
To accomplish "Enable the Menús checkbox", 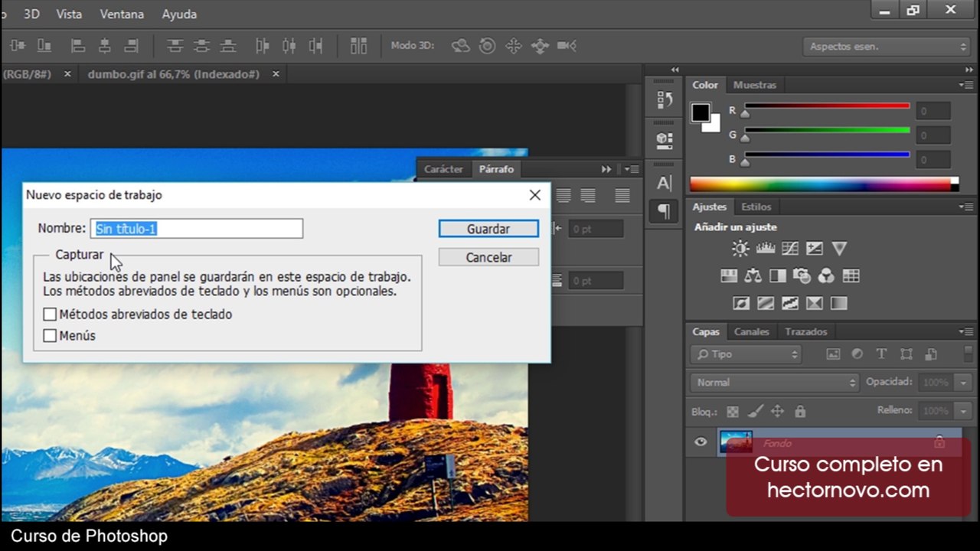I will [50, 335].
